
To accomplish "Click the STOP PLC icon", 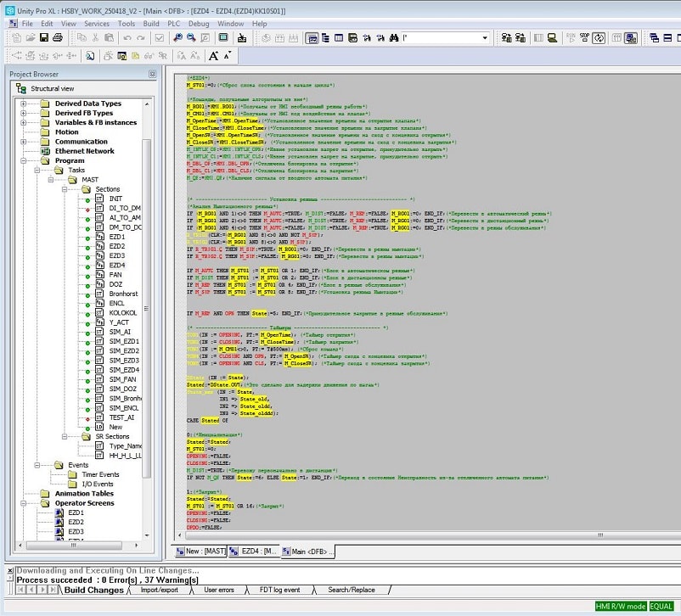I will click(x=584, y=38).
